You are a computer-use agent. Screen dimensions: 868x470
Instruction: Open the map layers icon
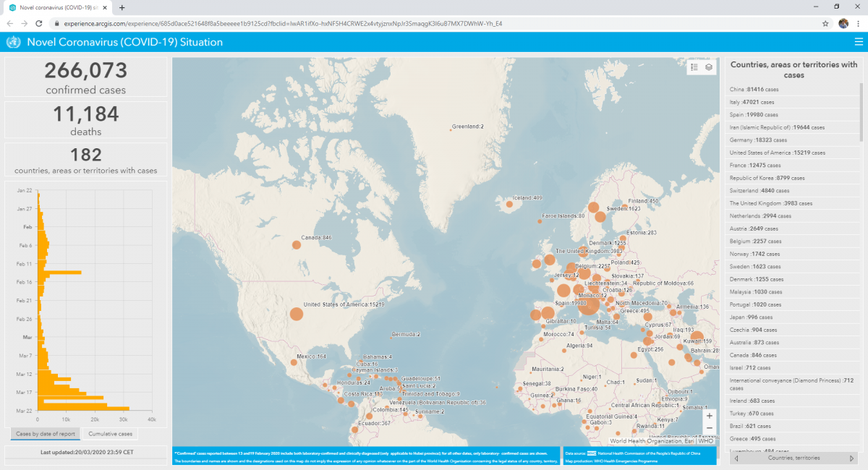(707, 67)
